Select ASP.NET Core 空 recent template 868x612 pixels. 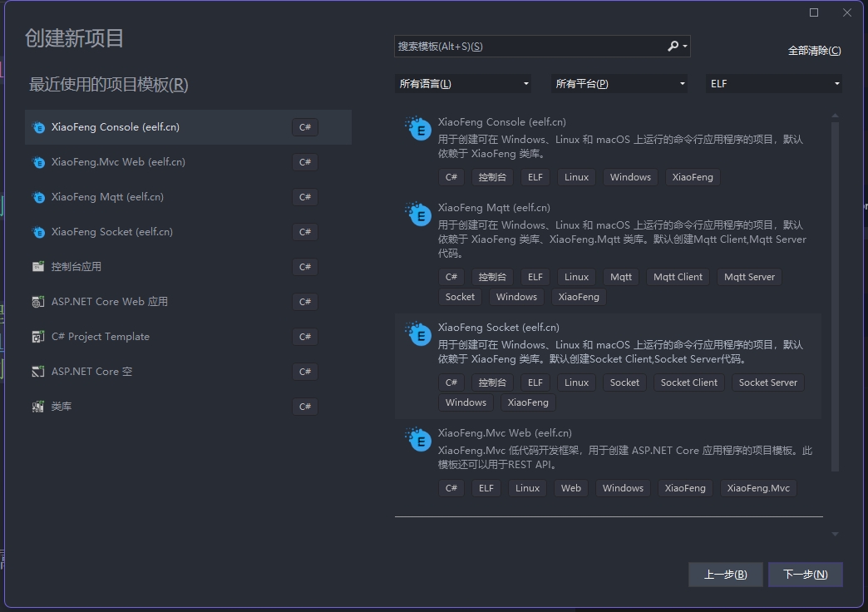(188, 371)
